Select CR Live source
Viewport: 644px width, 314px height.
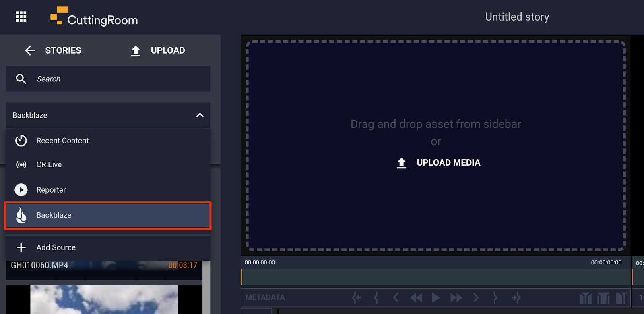click(x=108, y=164)
